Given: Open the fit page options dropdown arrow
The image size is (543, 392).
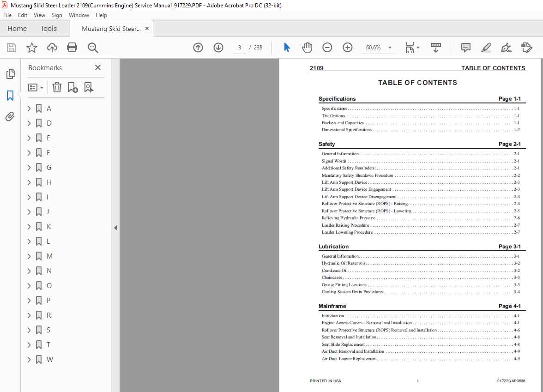Looking at the screenshot, I should (x=418, y=48).
